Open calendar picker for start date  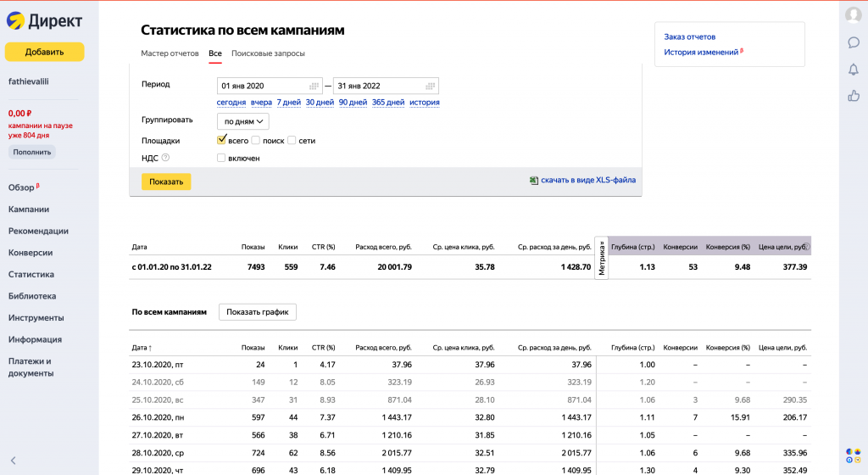[314, 86]
